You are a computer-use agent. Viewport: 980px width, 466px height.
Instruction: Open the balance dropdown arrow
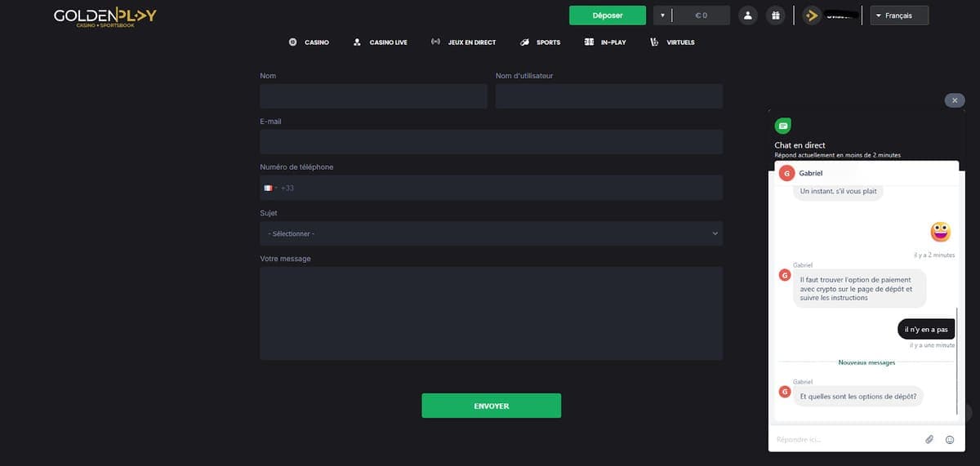[662, 16]
